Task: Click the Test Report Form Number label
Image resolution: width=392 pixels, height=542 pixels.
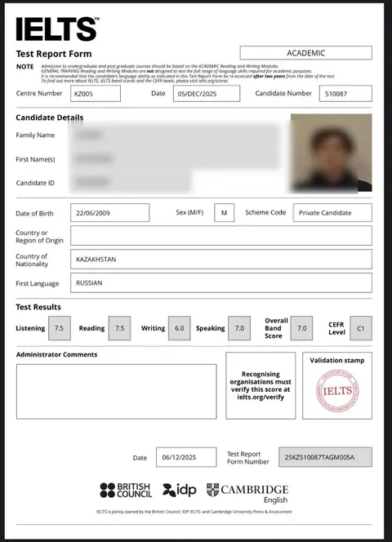Action: [x=248, y=458]
